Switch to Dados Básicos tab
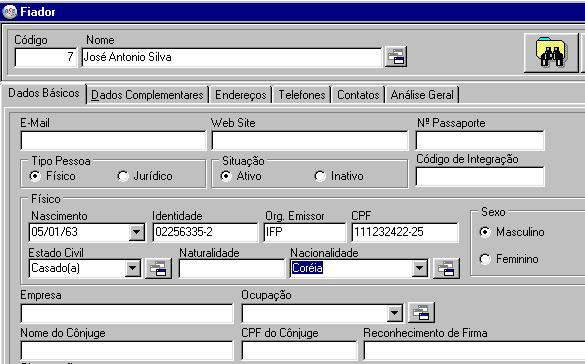585x364 pixels. point(44,93)
